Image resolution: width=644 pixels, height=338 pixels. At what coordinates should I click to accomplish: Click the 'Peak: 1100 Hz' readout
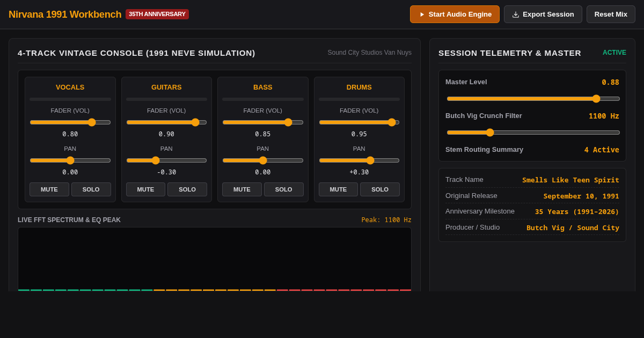pos(386,220)
